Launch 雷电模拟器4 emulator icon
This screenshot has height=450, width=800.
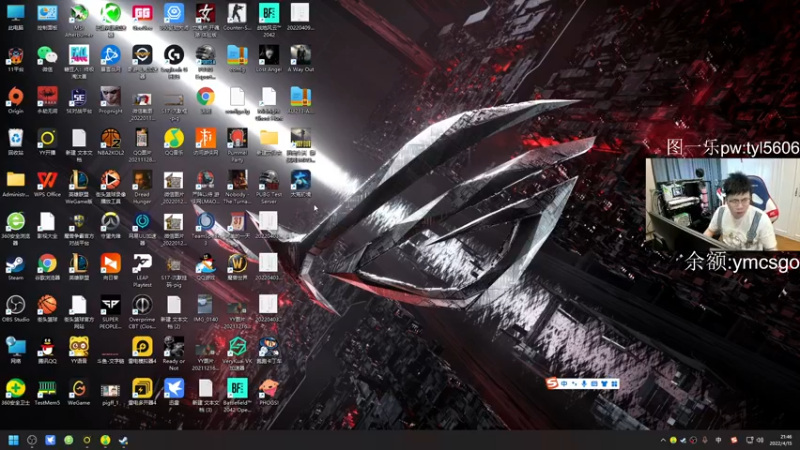[142, 351]
